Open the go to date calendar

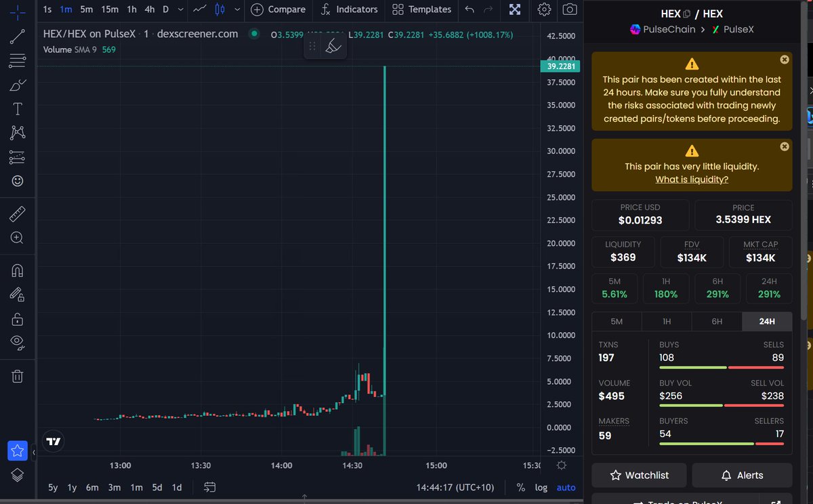click(209, 487)
